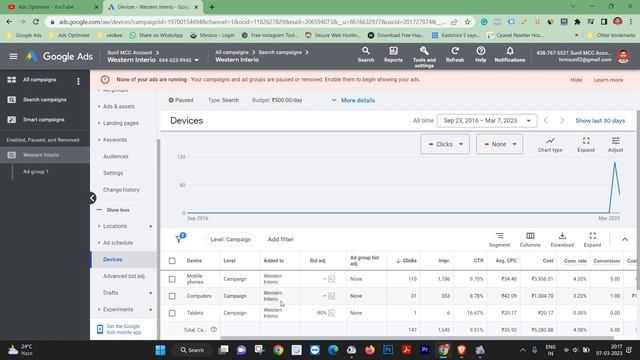Refresh the Google Ads data

tap(455, 55)
